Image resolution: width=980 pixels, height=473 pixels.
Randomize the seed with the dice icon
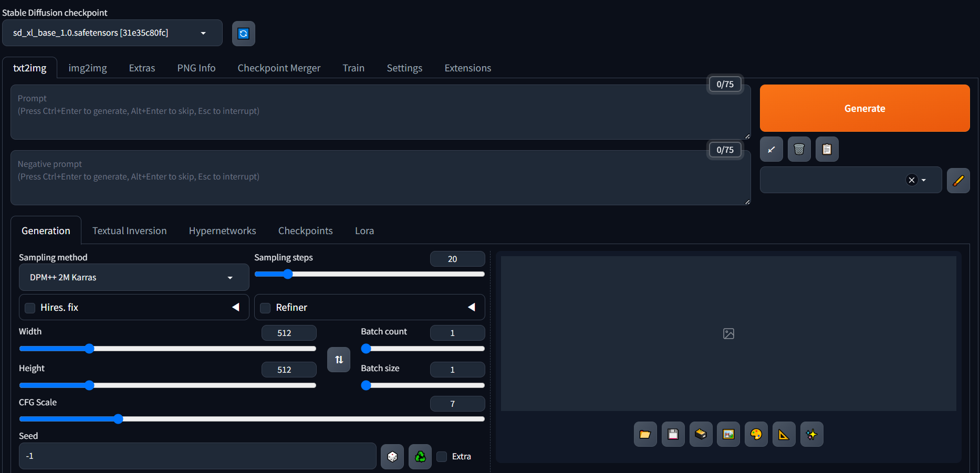click(392, 457)
